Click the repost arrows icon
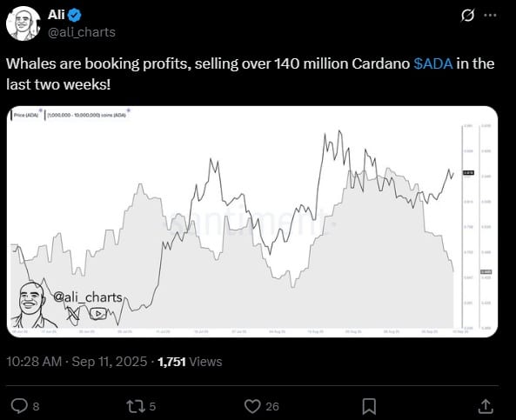The image size is (516, 420). tap(136, 406)
